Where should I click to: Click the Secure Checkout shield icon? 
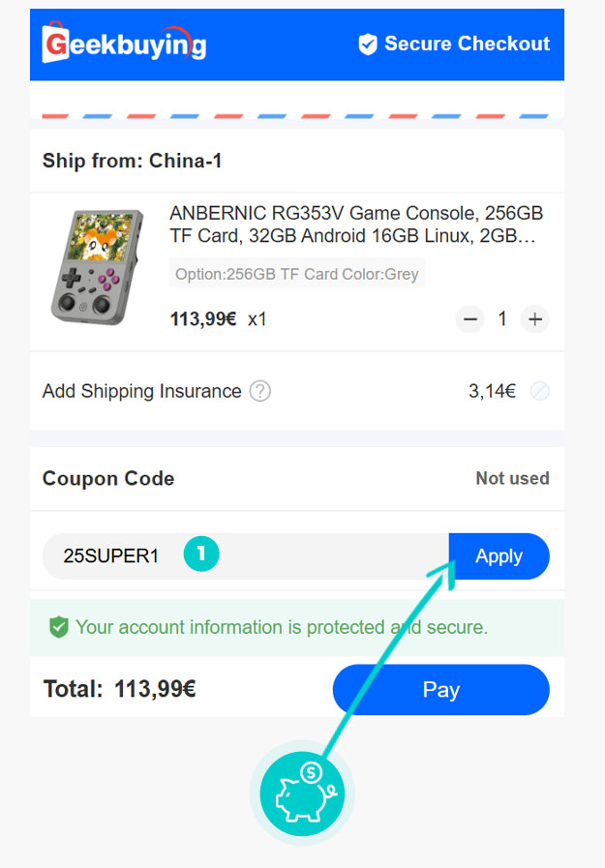pyautogui.click(x=368, y=45)
